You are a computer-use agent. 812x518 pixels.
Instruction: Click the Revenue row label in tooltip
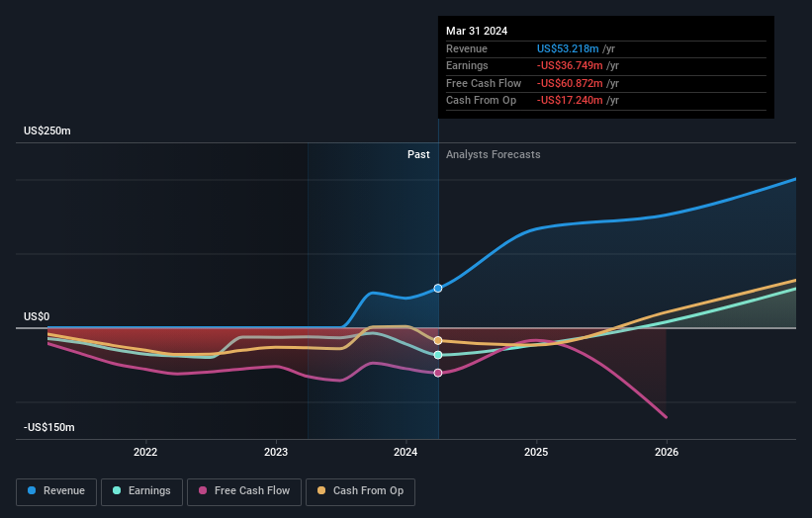coord(467,48)
